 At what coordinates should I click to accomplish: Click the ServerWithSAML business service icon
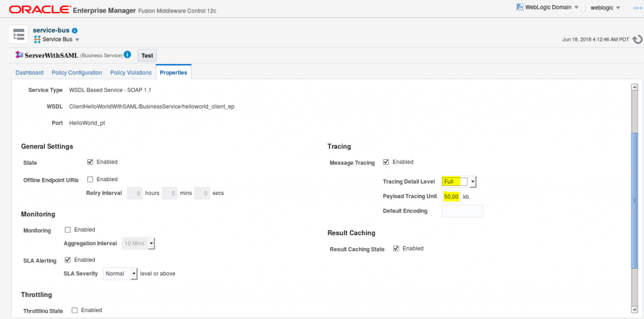pos(19,55)
